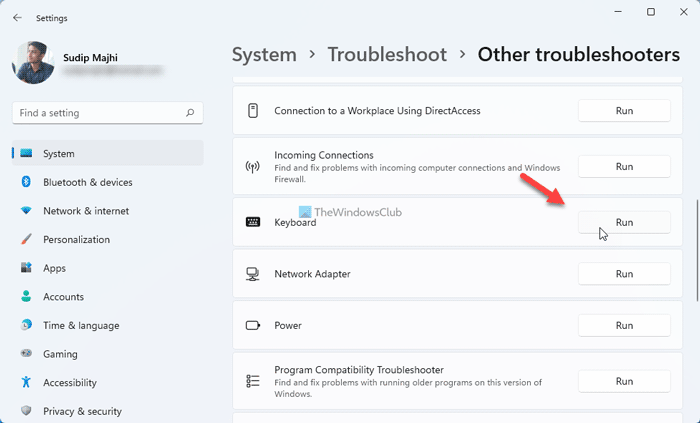700x423 pixels.
Task: Click the search magnifier icon
Action: (x=190, y=113)
